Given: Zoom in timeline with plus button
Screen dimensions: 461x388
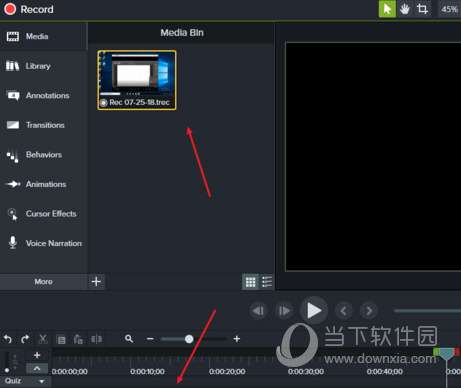Looking at the screenshot, I should 237,339.
